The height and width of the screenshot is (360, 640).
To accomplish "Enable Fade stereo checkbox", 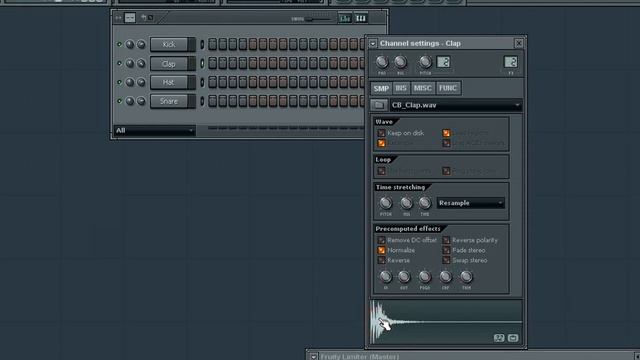I will point(446,250).
